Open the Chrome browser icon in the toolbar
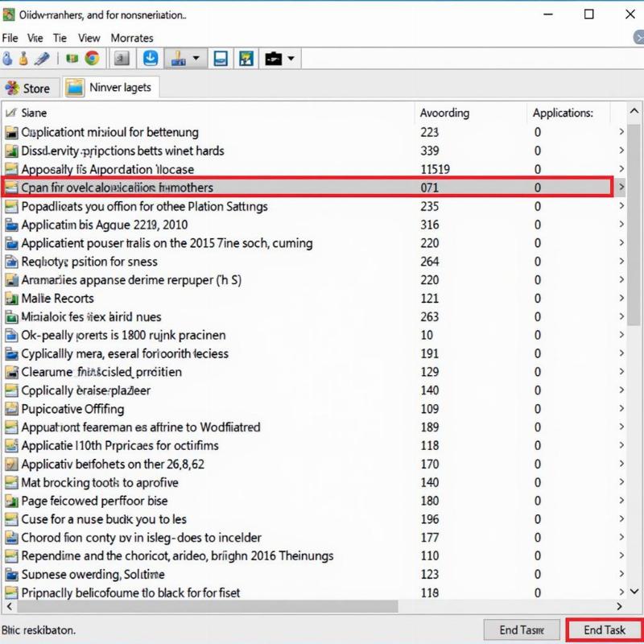The width and height of the screenshot is (644, 644). coord(91,57)
